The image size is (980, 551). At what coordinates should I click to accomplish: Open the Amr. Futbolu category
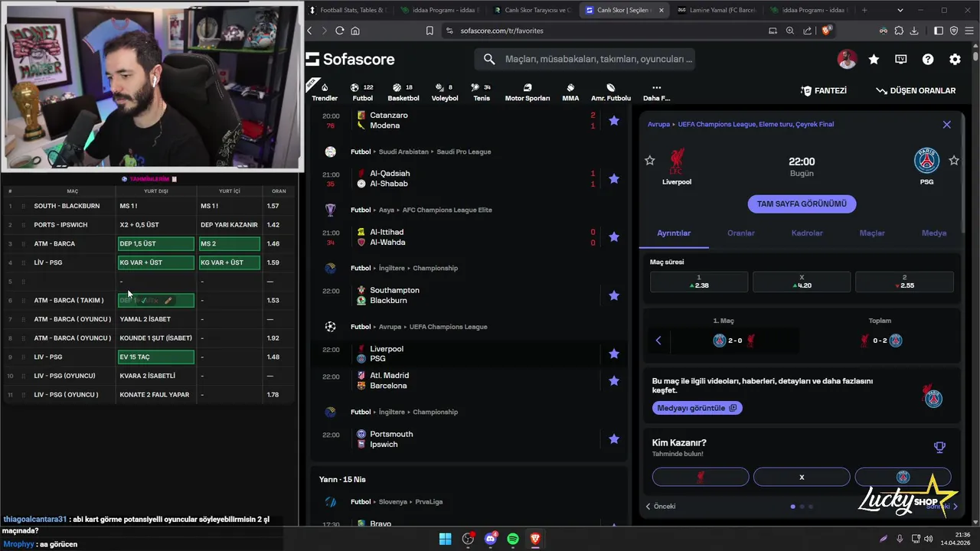coord(611,91)
